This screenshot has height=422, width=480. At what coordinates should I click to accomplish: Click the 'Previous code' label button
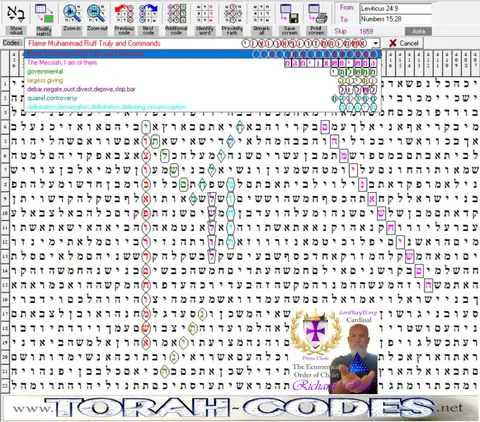(x=124, y=31)
